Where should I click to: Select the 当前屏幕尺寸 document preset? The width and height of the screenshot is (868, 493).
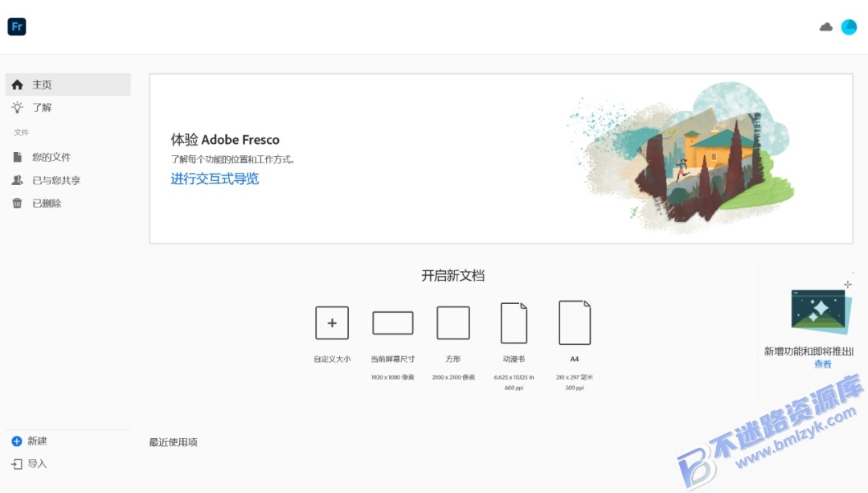(392, 322)
